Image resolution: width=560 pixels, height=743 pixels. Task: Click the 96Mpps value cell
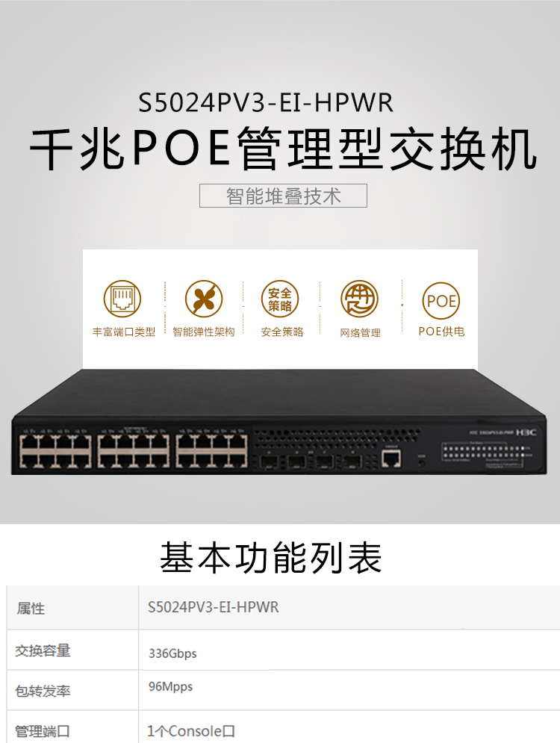pos(349,690)
